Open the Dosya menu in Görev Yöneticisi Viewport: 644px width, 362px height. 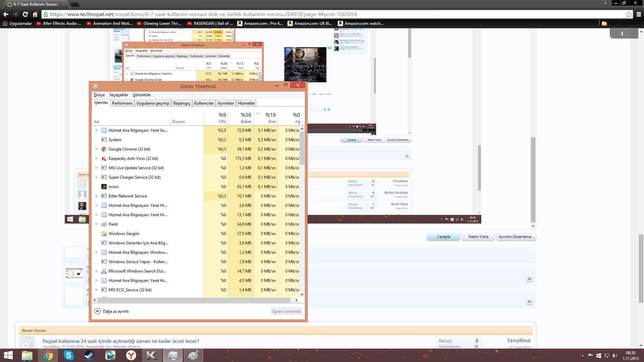(99, 95)
